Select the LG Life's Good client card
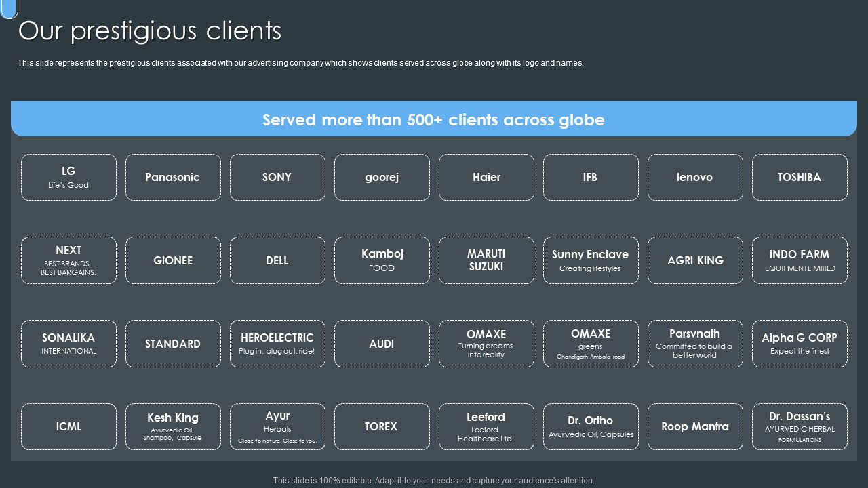868x488 pixels. (68, 177)
